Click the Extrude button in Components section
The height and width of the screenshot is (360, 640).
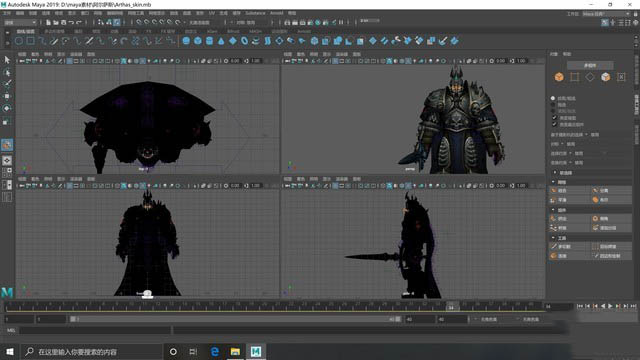[x=569, y=218]
